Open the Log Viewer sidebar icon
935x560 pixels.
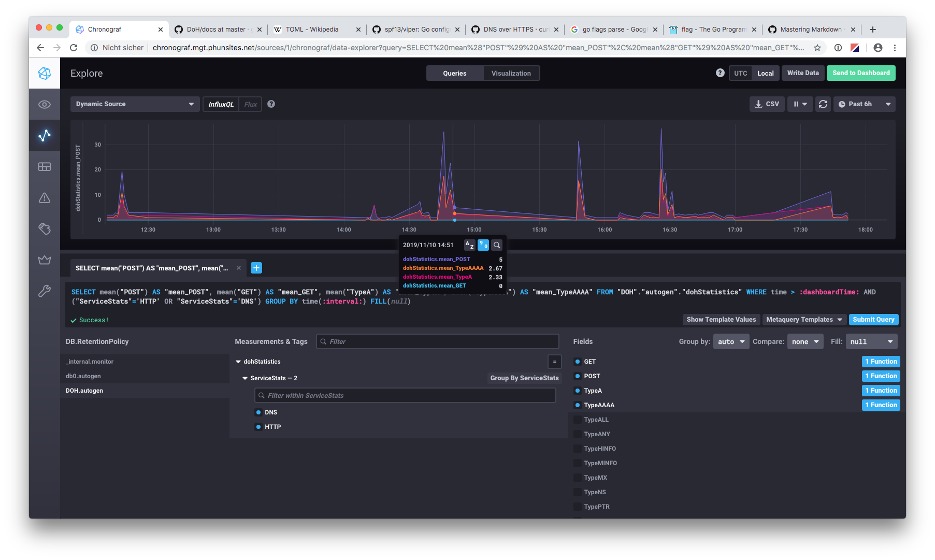[x=45, y=228]
